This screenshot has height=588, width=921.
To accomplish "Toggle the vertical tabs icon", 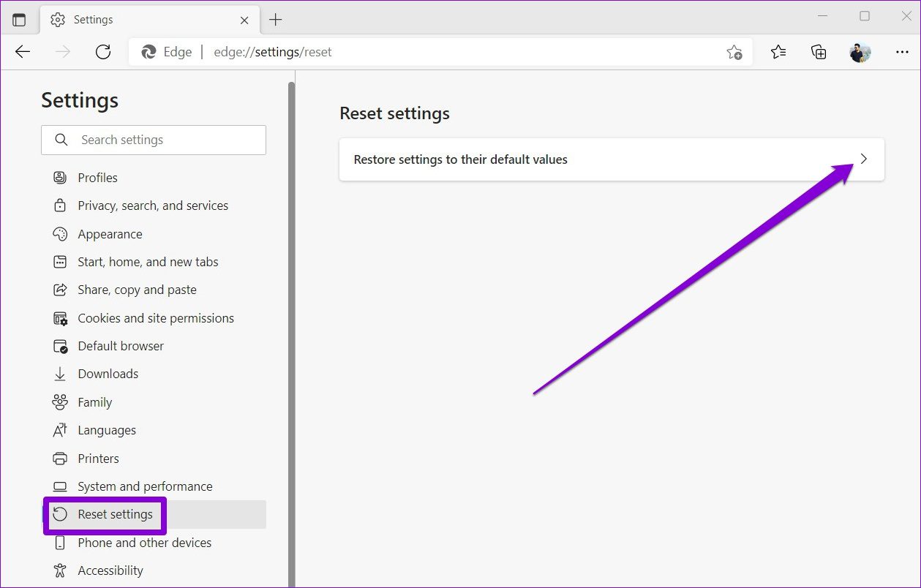I will tap(19, 20).
